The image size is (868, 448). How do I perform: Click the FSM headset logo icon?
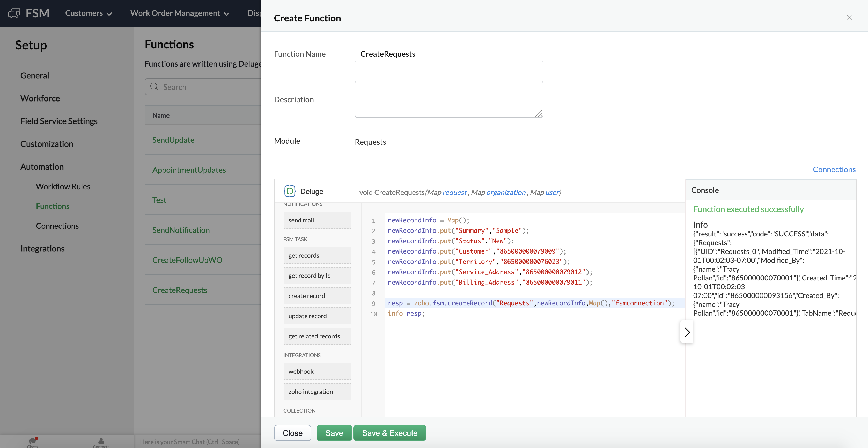tap(14, 13)
